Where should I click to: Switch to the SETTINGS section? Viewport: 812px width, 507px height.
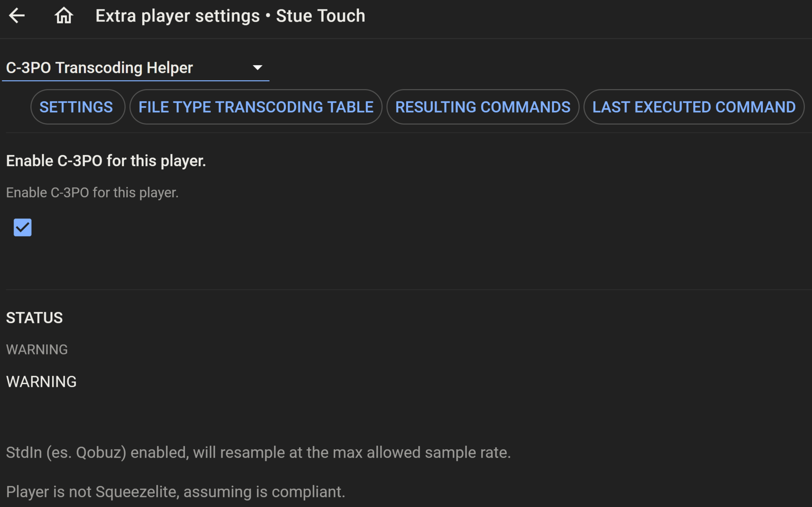point(76,107)
